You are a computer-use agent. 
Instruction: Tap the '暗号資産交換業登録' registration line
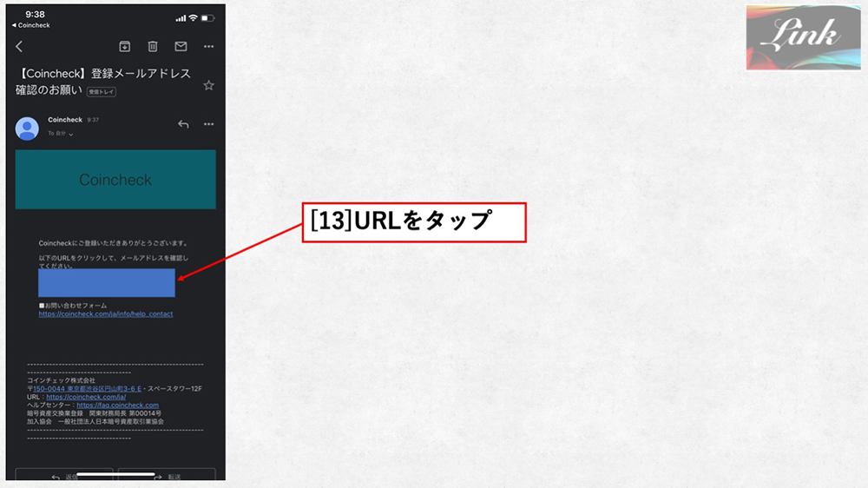tap(94, 413)
